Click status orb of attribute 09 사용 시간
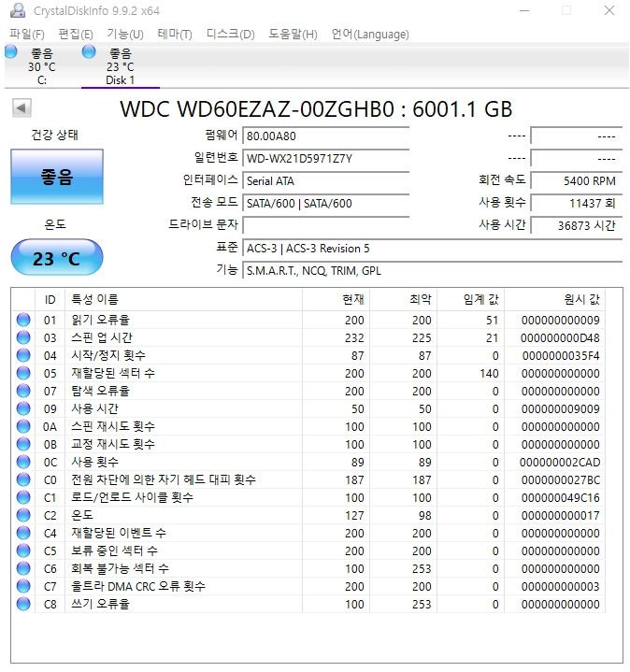 coord(23,408)
